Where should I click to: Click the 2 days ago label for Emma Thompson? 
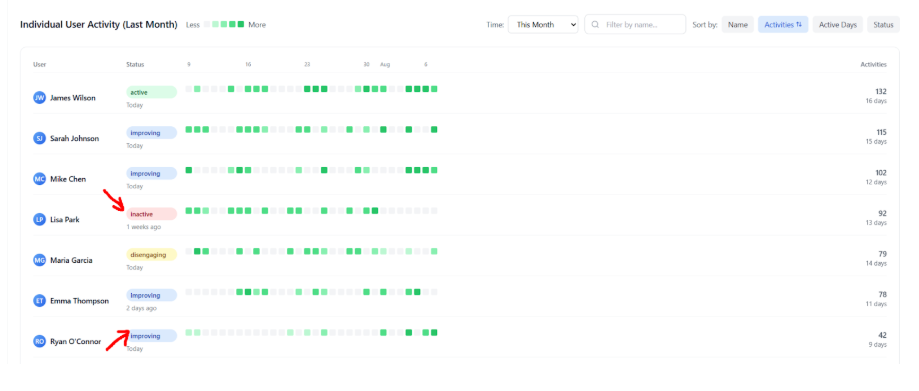[141, 308]
